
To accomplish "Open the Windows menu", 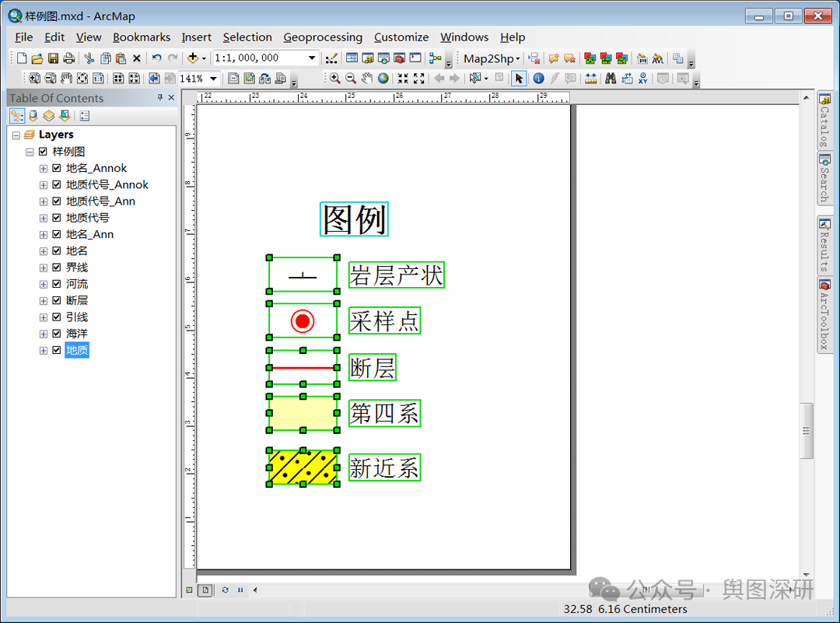I will 464,37.
